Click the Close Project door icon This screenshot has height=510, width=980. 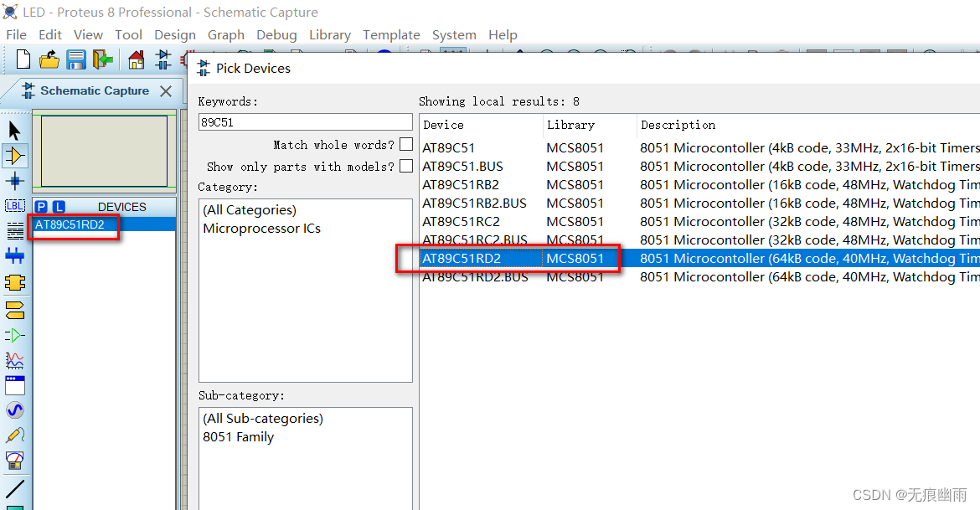coord(102,59)
